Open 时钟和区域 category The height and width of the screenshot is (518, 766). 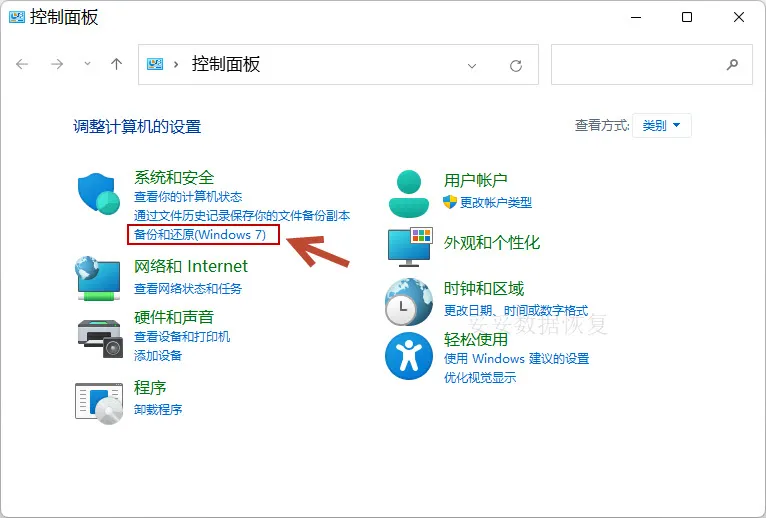point(484,288)
